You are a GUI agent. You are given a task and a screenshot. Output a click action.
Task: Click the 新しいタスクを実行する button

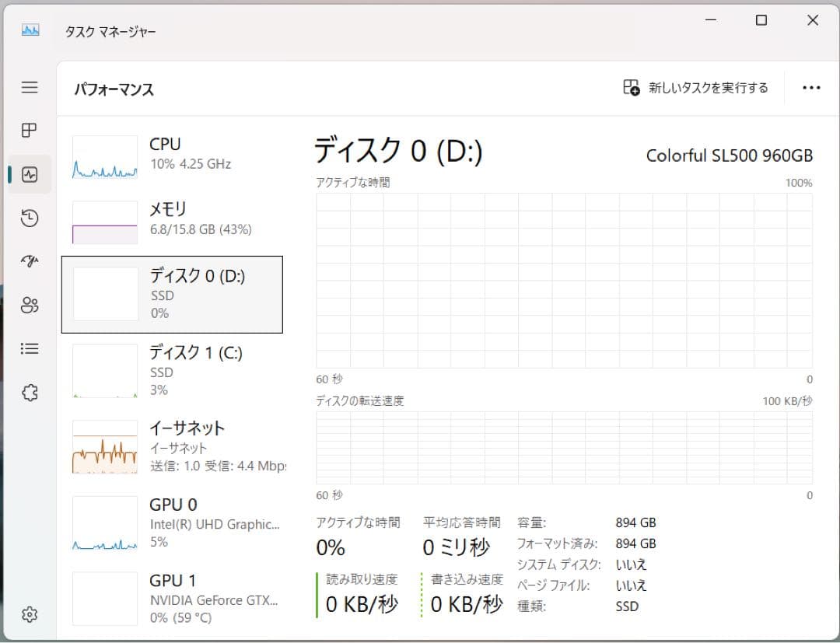point(695,88)
